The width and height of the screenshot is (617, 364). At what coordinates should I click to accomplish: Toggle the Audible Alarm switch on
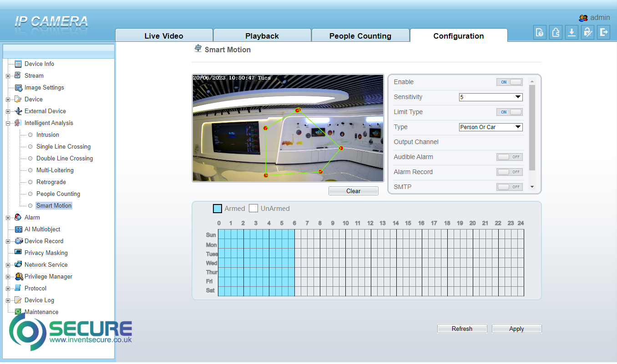[x=509, y=157]
